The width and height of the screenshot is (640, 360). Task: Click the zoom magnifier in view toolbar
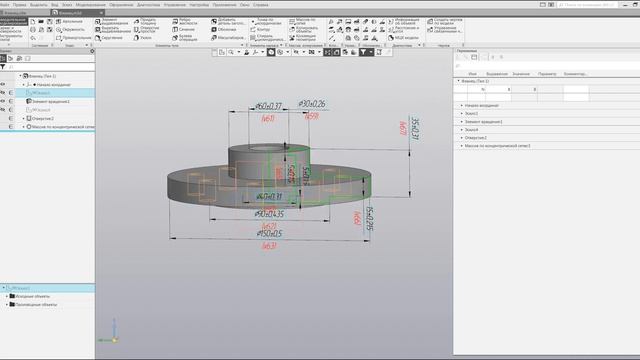[x=231, y=52]
